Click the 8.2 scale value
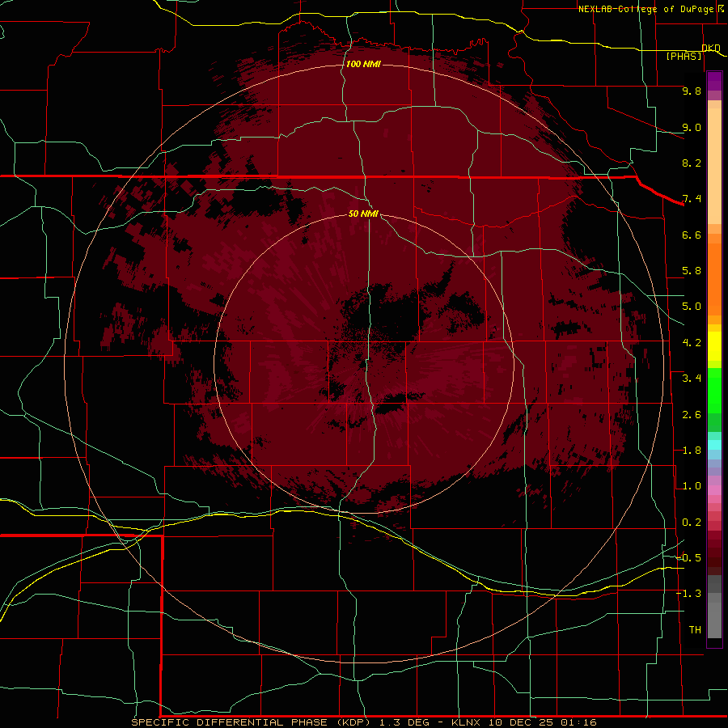Viewport: 728px width, 728px height. pyautogui.click(x=692, y=163)
